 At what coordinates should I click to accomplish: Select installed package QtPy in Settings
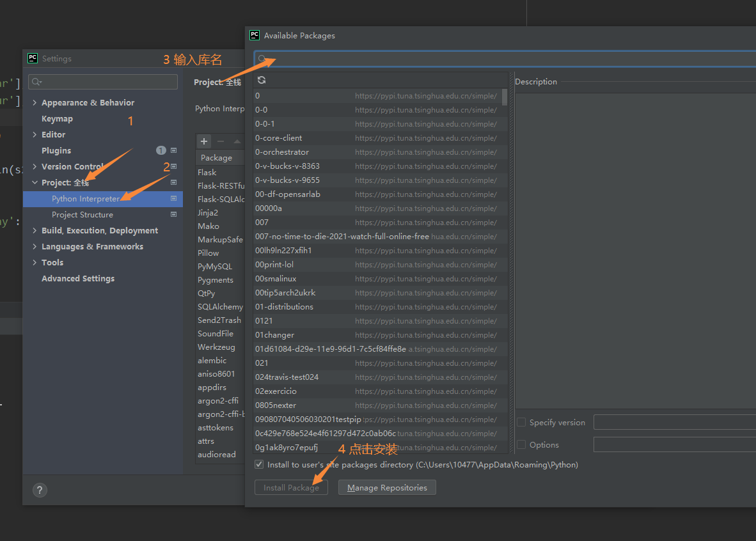[220, 293]
